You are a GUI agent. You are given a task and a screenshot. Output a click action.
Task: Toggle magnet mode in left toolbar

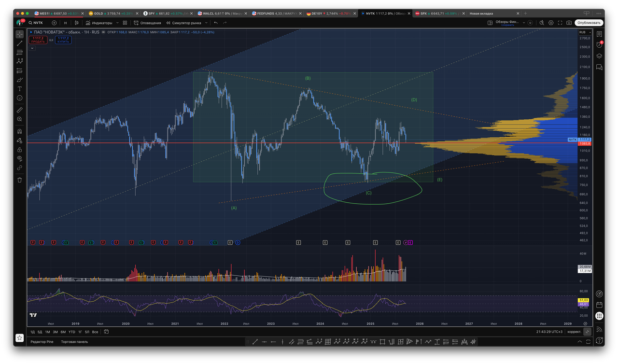click(x=19, y=131)
